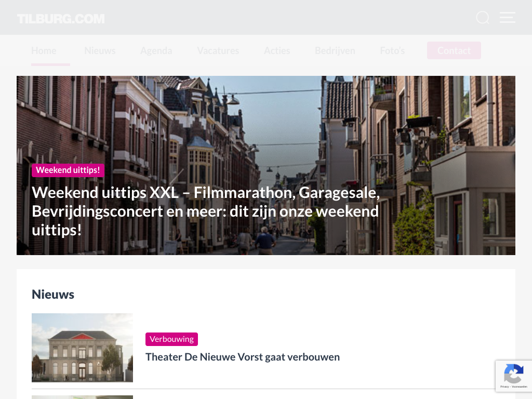This screenshot has height=399, width=532.
Task: Open the search magnifier icon
Action: pos(483,18)
